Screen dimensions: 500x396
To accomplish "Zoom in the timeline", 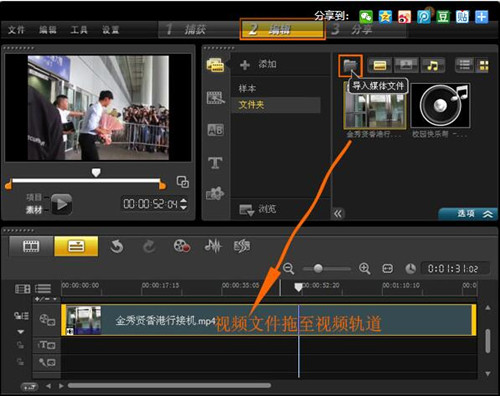I will click(364, 269).
